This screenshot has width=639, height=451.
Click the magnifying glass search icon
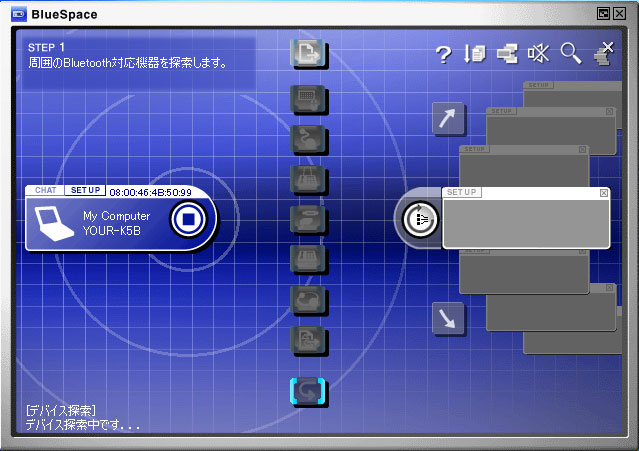[571, 54]
